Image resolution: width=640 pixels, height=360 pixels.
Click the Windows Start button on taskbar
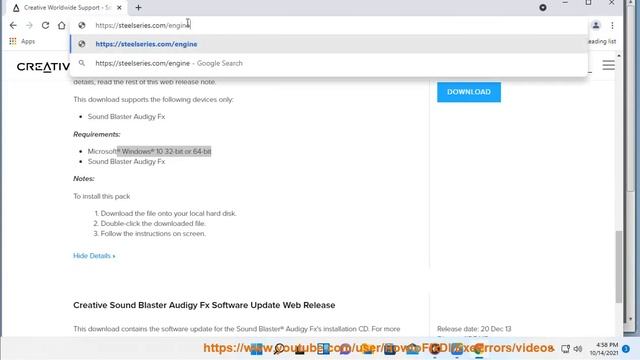click(256, 349)
